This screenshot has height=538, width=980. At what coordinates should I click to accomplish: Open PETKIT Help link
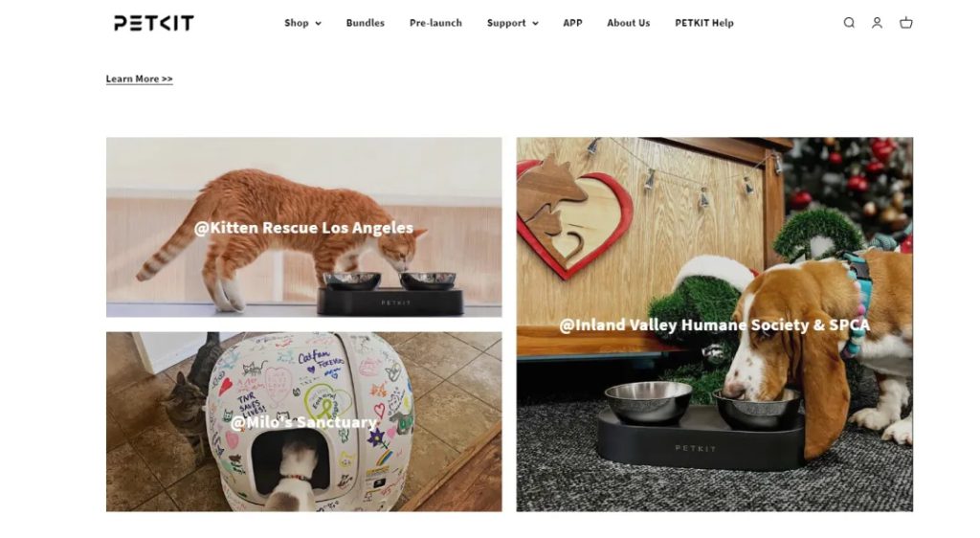point(703,23)
